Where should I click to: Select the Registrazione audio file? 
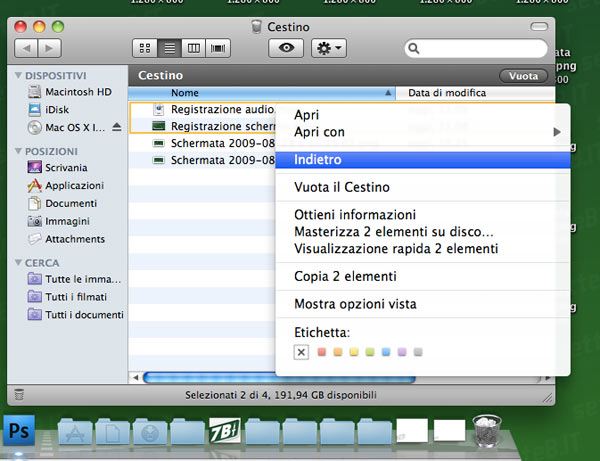[x=222, y=109]
